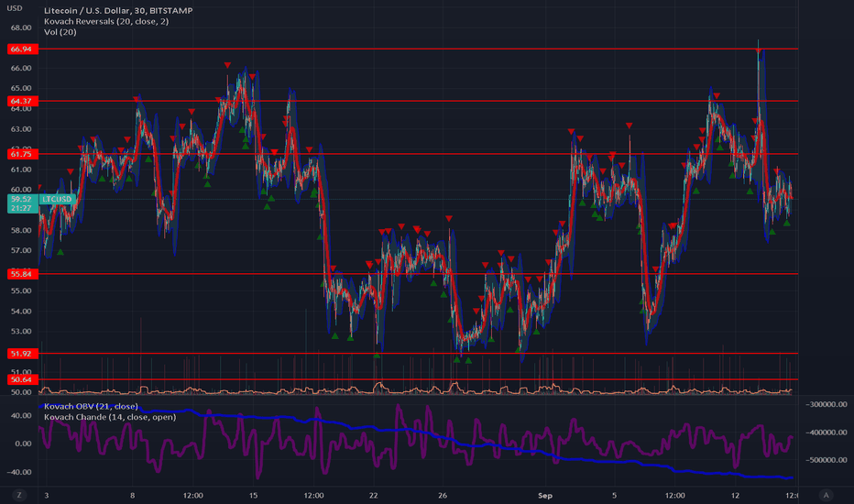Click the -400000.00 OBV axis value
This screenshot has height=504, width=854.
click(x=827, y=433)
